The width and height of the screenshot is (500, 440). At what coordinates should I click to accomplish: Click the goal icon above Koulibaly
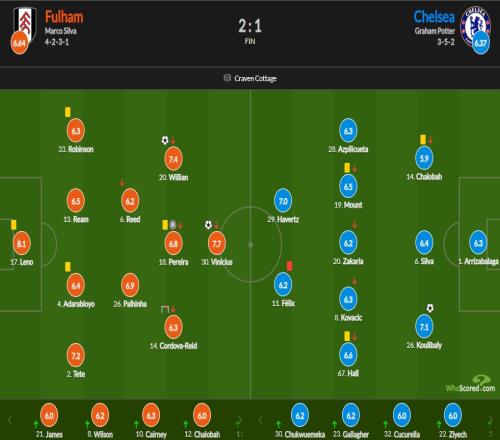pyautogui.click(x=430, y=308)
